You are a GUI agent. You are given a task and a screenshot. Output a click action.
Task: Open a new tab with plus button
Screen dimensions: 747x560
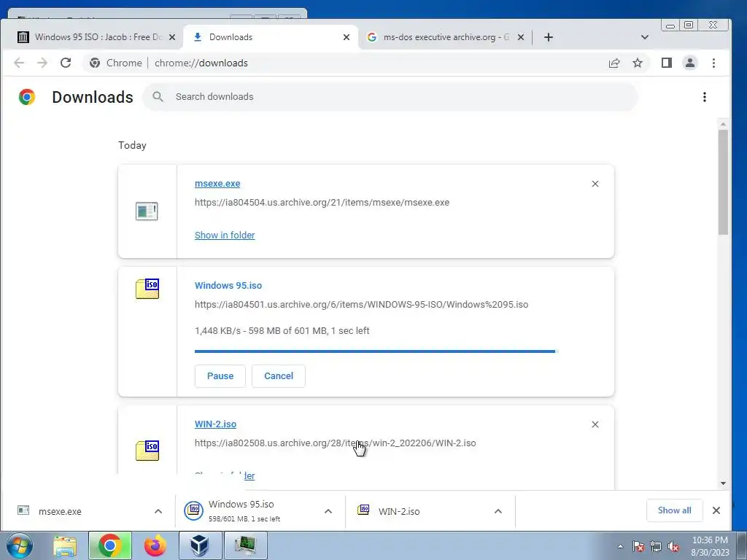[549, 37]
